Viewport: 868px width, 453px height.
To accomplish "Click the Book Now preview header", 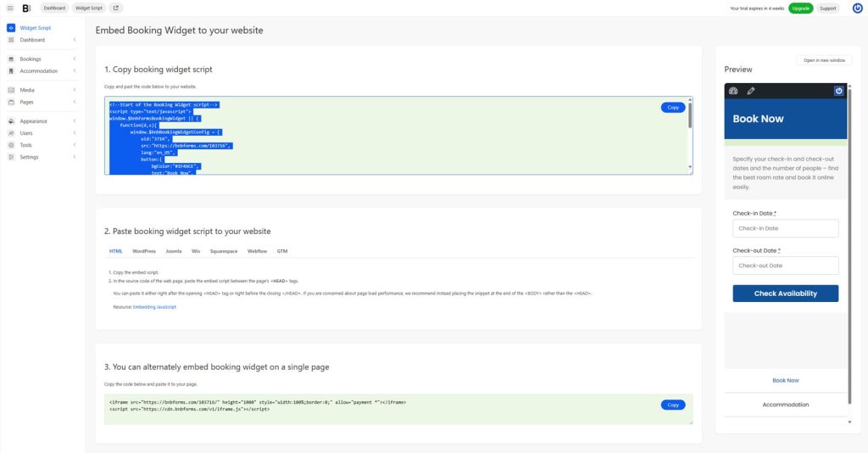I will 785,119.
